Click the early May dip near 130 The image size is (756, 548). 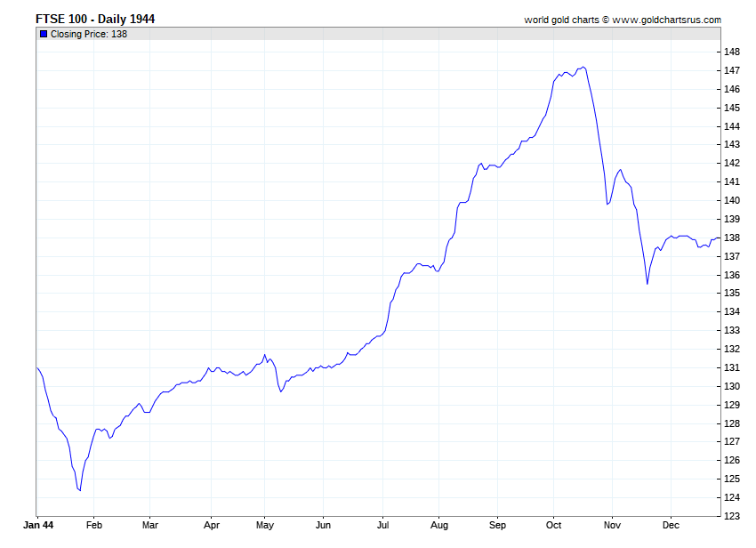coord(280,391)
